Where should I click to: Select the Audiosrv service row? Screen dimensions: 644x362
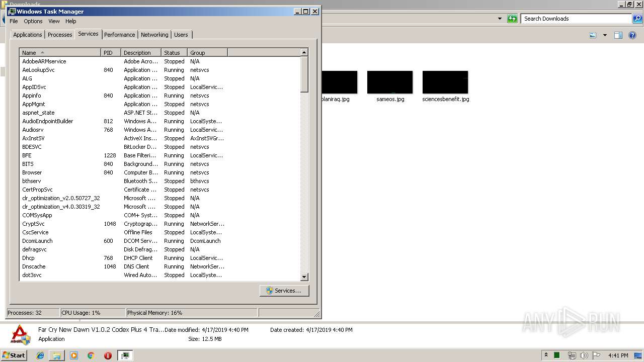coord(160,130)
